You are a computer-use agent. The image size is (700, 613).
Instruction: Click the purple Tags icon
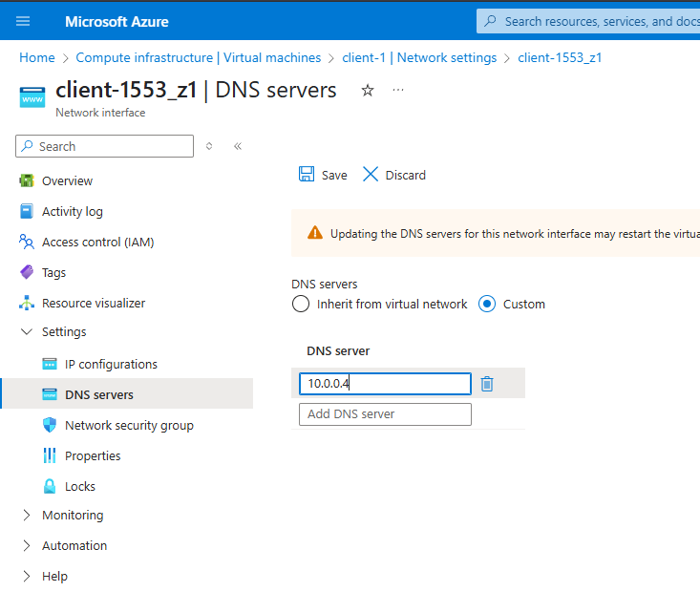[x=27, y=272]
